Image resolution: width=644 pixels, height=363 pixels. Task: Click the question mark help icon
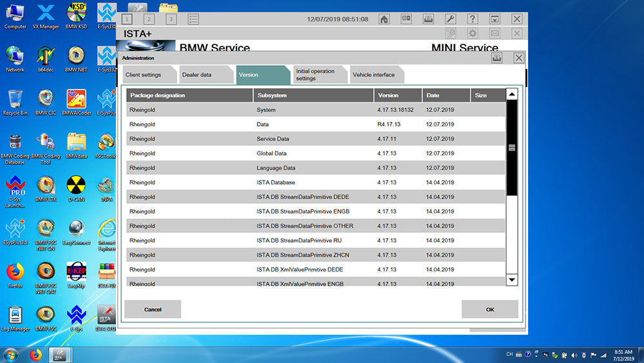(472, 19)
